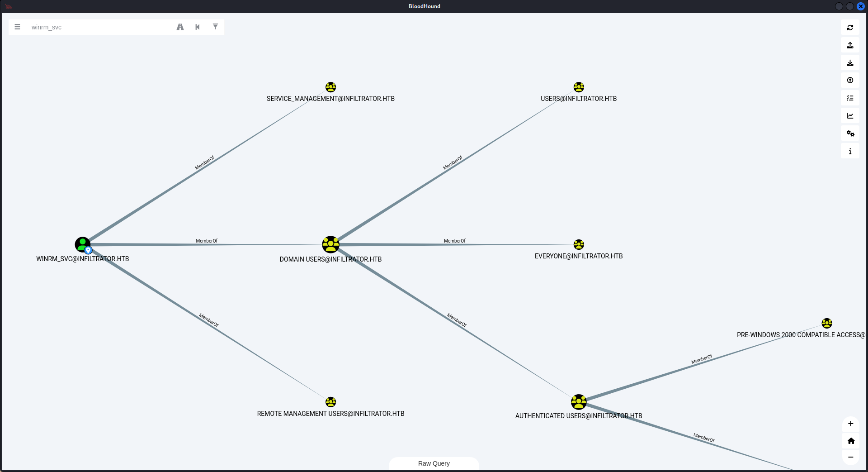The width and height of the screenshot is (868, 472).
Task: Click MemberOf edge from DOMAIN USERS to AUTHENTICATED USERS
Action: point(457,320)
